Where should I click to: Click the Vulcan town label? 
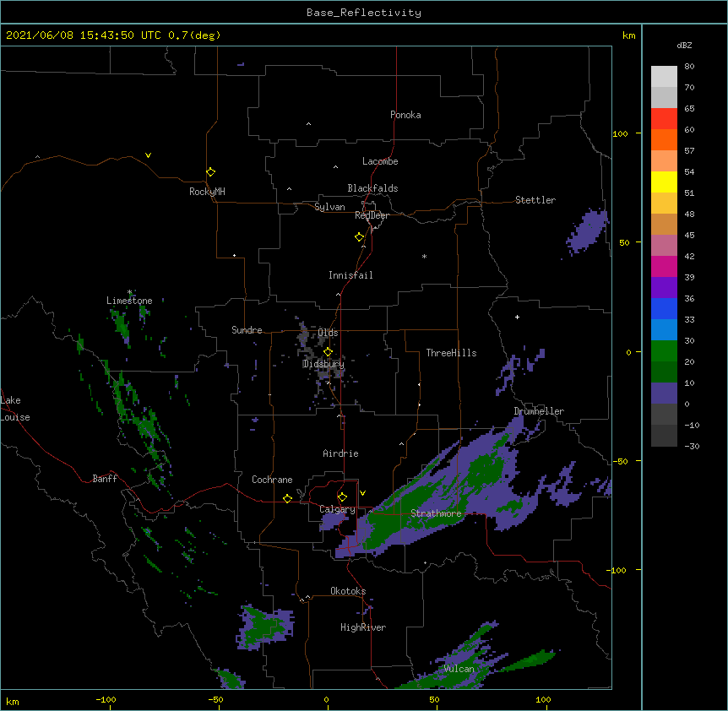click(459, 669)
